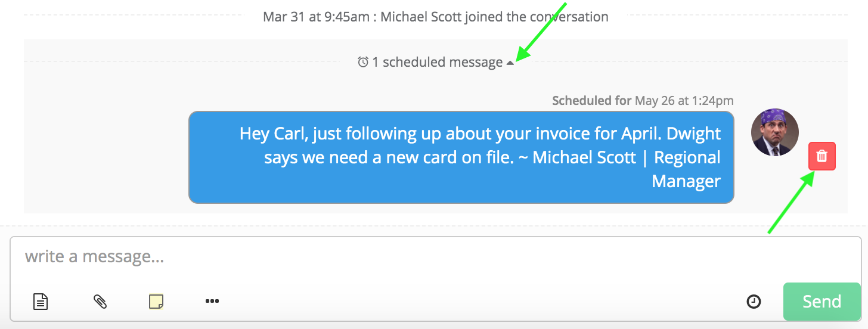Click the "May 26 at 1:24pm" timestamp
Viewport: 868px width, 329px height.
click(684, 100)
